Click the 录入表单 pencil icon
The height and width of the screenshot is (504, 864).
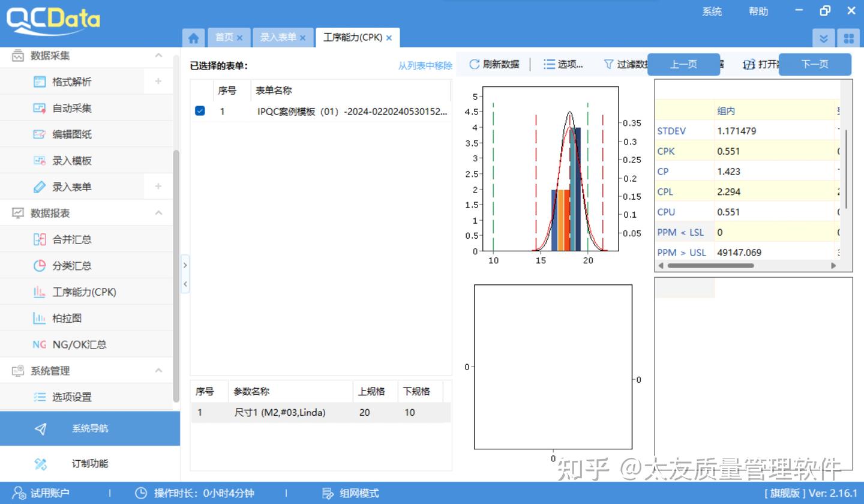click(x=40, y=187)
